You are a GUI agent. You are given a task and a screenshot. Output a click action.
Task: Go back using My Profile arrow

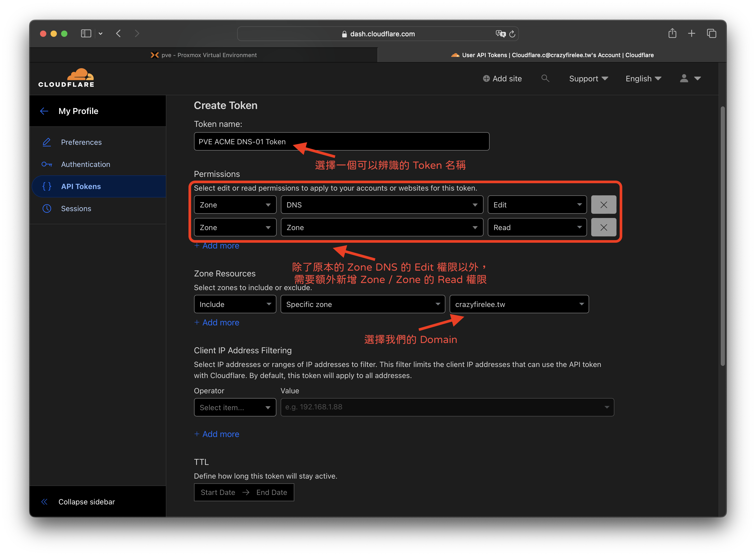44,111
